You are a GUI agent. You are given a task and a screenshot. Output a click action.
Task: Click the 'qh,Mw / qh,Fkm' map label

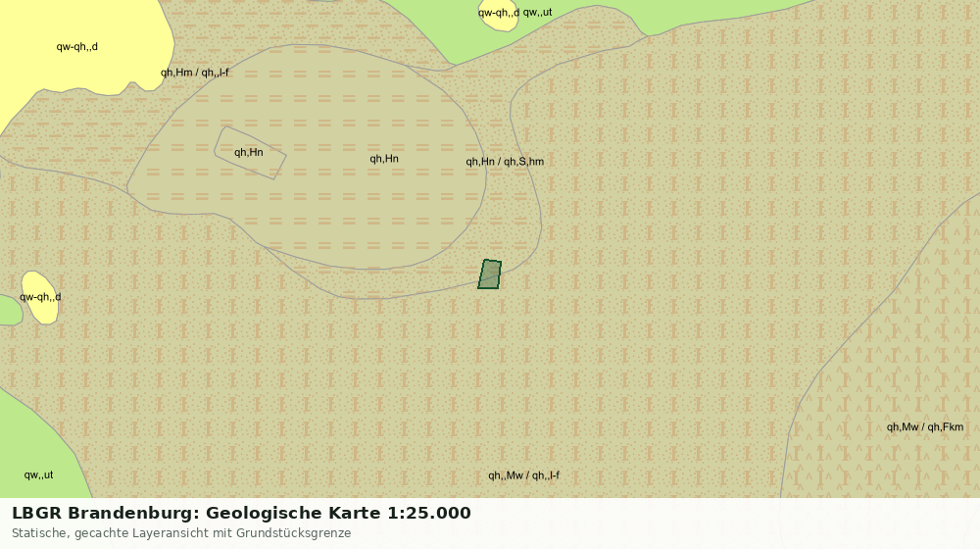click(x=925, y=427)
